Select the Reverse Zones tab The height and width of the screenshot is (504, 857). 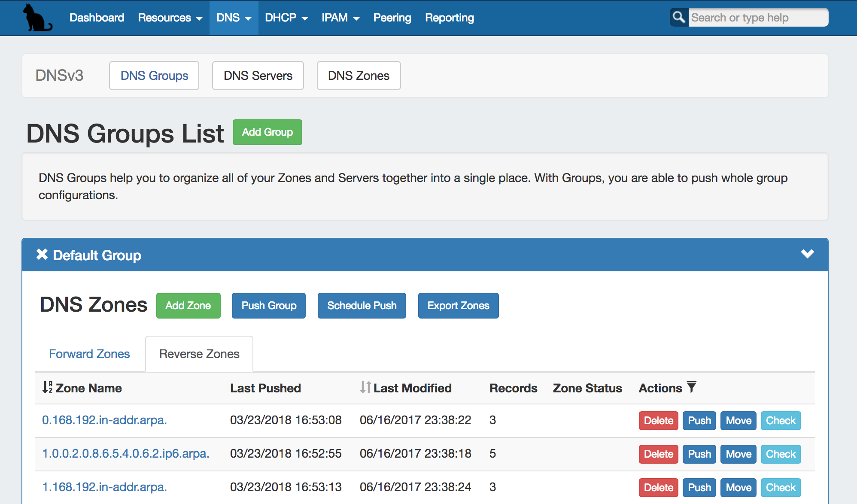[199, 354]
